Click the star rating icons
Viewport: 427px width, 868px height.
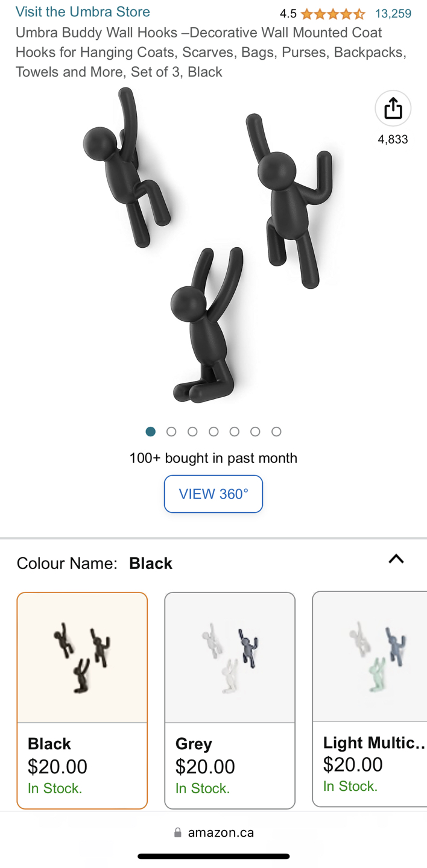pos(332,13)
